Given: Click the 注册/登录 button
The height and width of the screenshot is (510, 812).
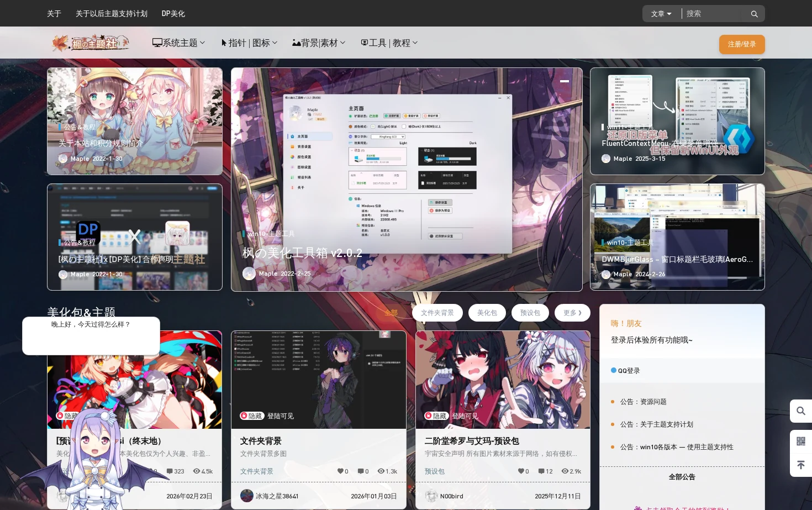Looking at the screenshot, I should (742, 44).
